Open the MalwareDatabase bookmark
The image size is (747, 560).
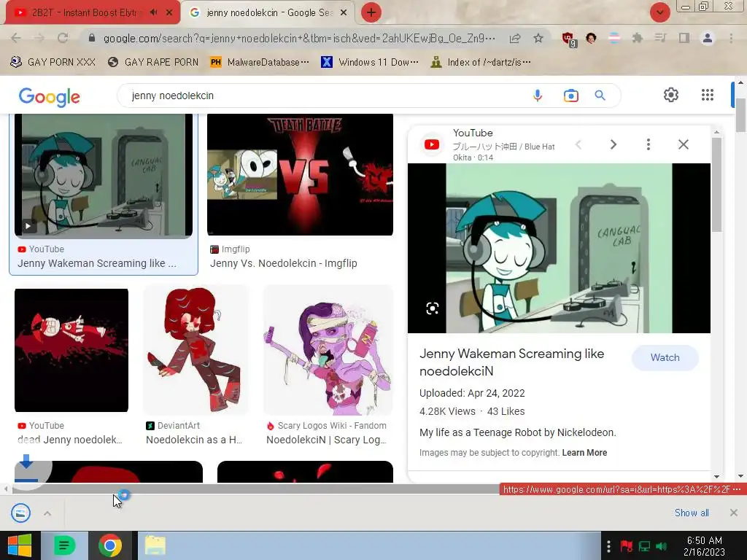point(260,62)
